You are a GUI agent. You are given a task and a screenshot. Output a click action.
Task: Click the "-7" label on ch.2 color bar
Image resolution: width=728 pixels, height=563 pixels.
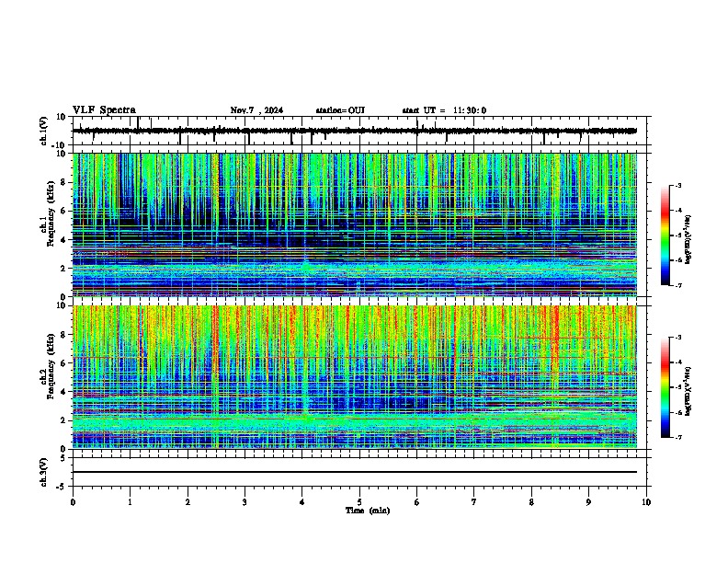[677, 437]
